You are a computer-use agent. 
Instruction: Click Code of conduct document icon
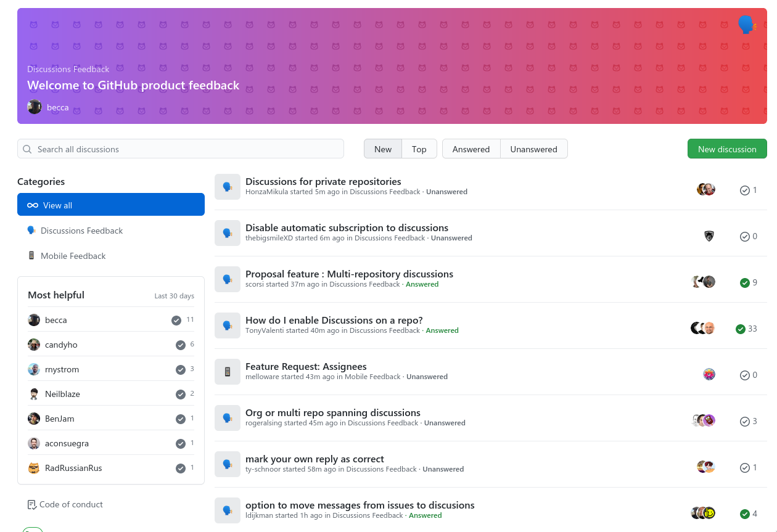click(32, 505)
